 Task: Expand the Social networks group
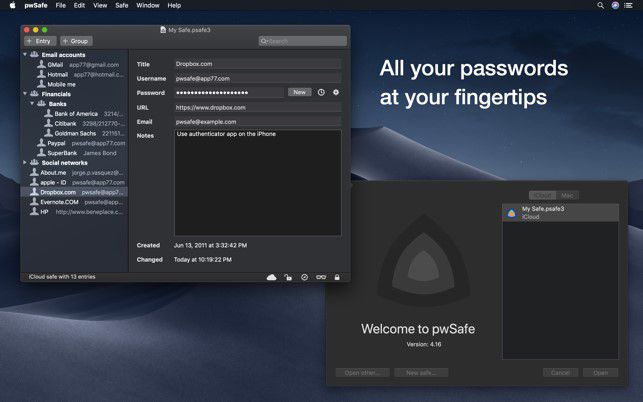[25, 162]
